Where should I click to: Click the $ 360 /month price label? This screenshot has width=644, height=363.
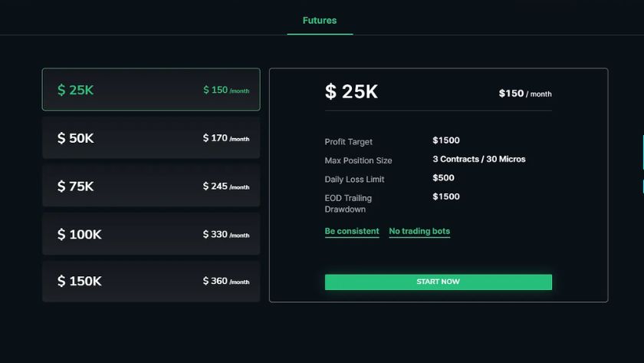[x=225, y=281]
